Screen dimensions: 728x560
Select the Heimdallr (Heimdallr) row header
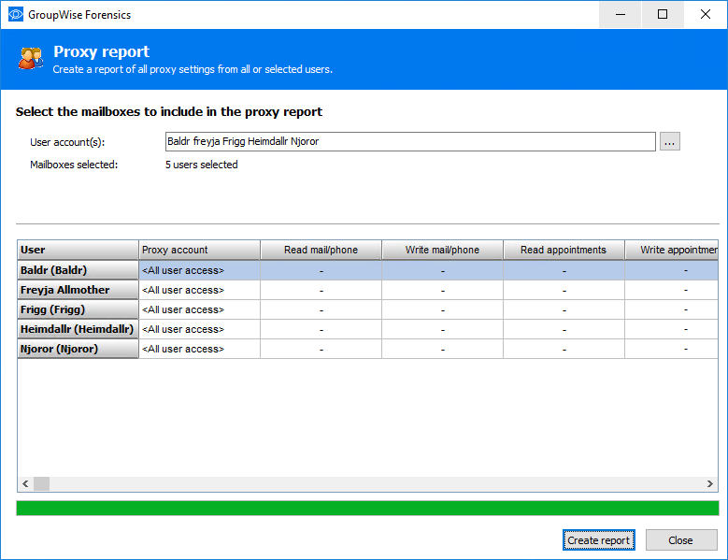[x=78, y=329]
